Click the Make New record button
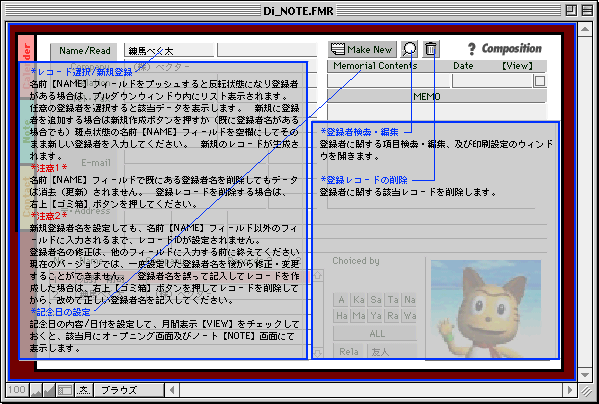The image size is (599, 404). pyautogui.click(x=362, y=49)
